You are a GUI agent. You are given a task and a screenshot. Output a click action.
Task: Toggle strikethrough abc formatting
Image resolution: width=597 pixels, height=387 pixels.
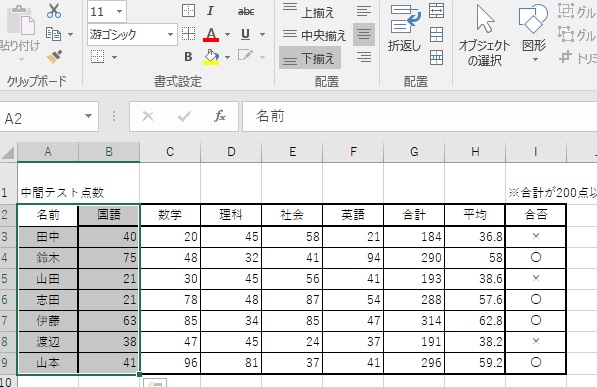pos(246,11)
